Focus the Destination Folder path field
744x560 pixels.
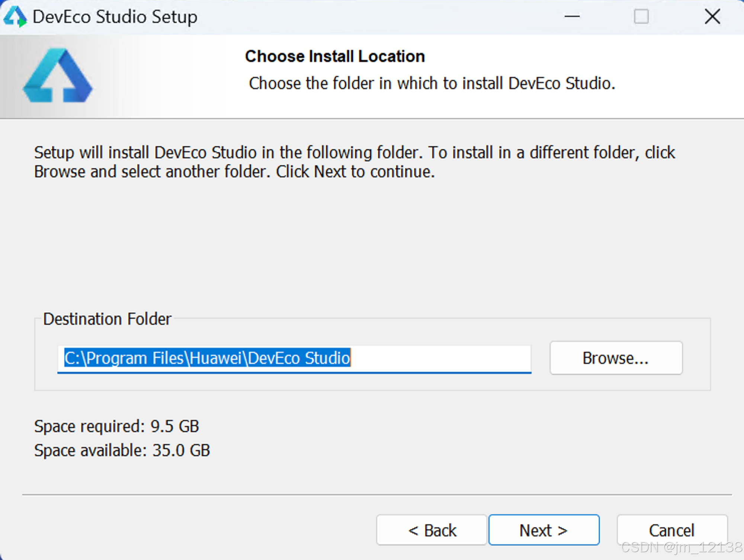click(x=294, y=359)
